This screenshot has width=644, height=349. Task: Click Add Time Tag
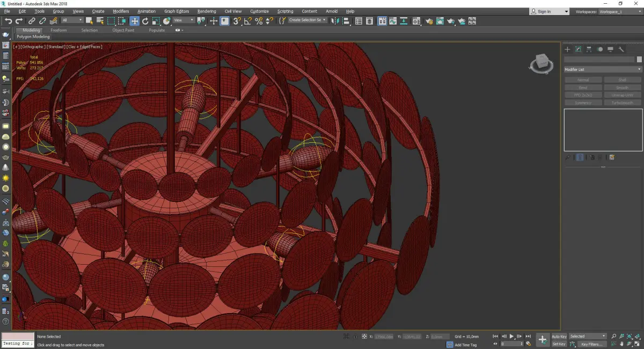pyautogui.click(x=466, y=345)
